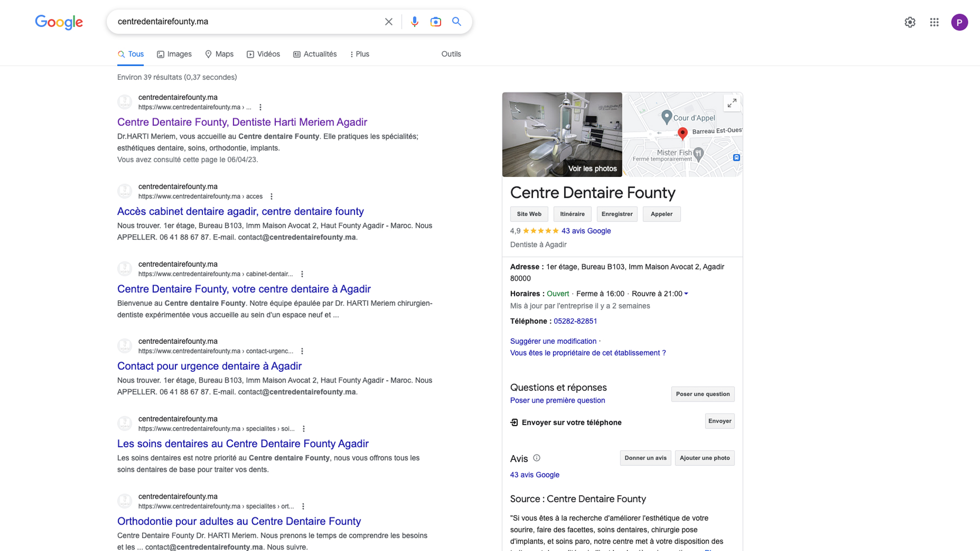Click the blue transit marker on the map
The width and height of the screenshot is (980, 551).
pyautogui.click(x=736, y=158)
